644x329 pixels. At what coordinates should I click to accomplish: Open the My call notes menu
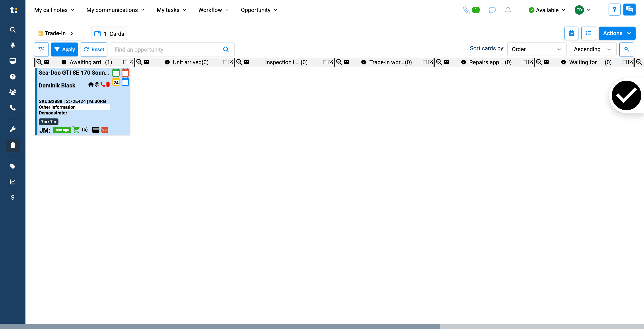pos(54,10)
